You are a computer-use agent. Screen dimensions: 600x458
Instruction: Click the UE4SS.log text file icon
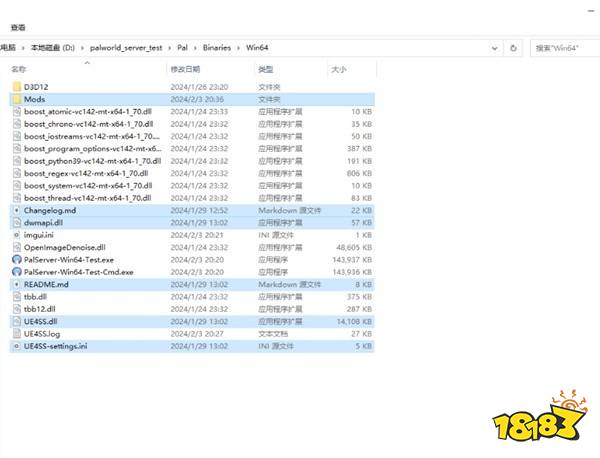click(x=16, y=334)
